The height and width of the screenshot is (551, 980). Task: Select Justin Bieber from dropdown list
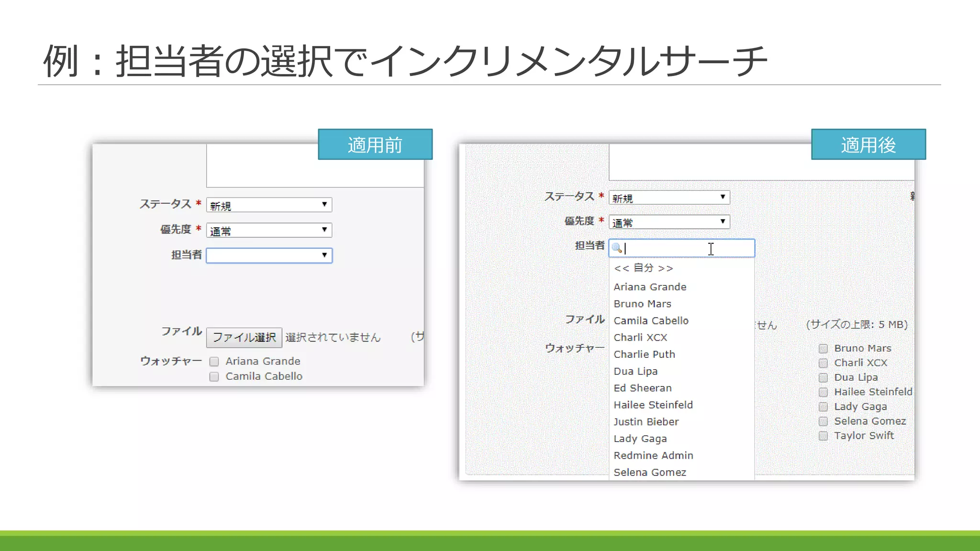tap(646, 422)
